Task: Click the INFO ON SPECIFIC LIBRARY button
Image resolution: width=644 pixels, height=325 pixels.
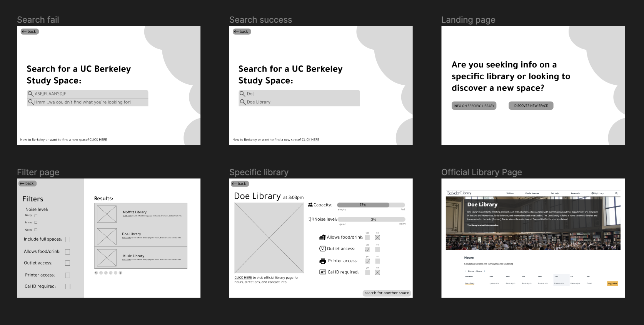Action: (x=474, y=106)
